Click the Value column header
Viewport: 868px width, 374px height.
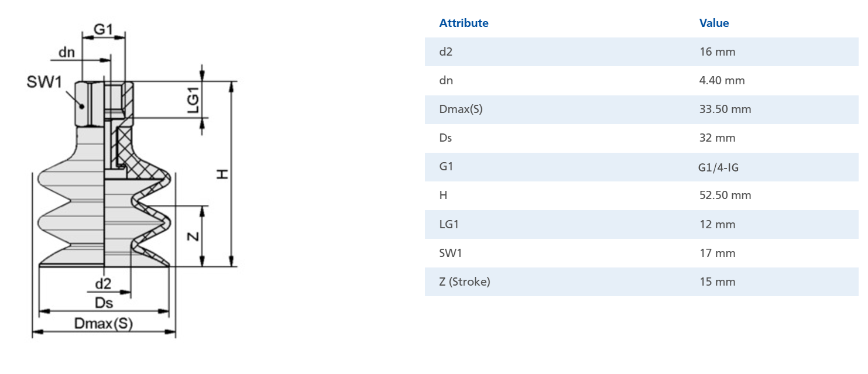coord(714,23)
